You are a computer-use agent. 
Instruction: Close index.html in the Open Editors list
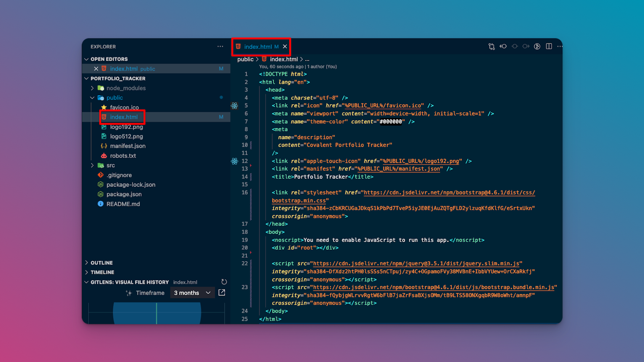point(96,69)
